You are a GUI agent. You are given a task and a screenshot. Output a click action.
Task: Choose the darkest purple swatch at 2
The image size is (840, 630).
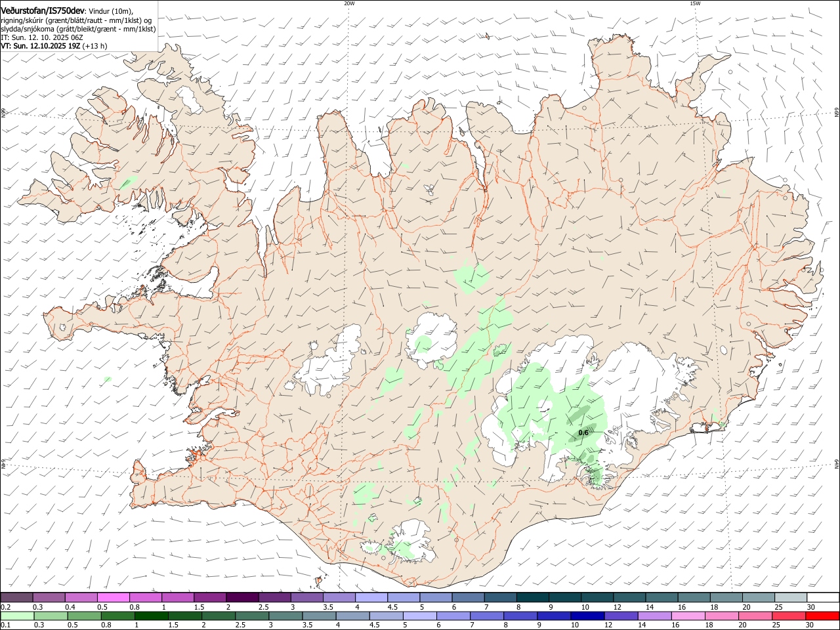click(242, 598)
